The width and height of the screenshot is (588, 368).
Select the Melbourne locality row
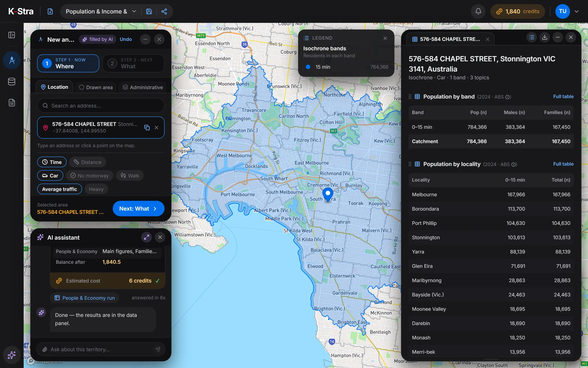coord(491,194)
